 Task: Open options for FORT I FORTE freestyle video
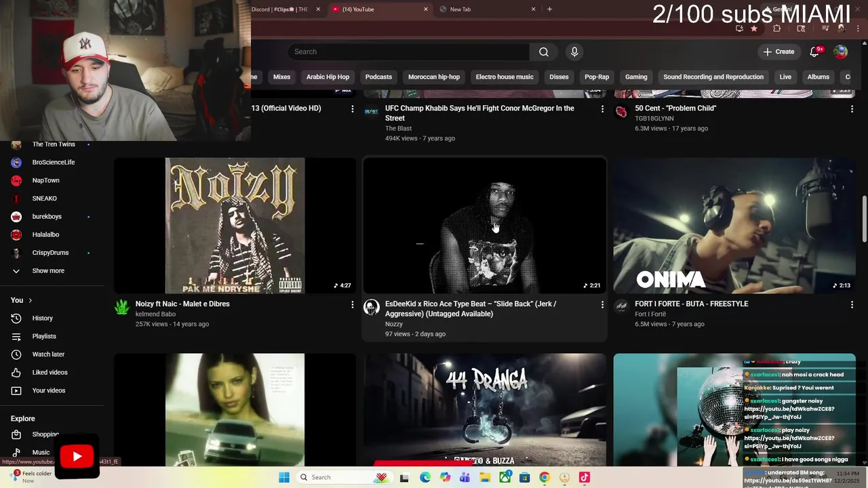coord(852,304)
